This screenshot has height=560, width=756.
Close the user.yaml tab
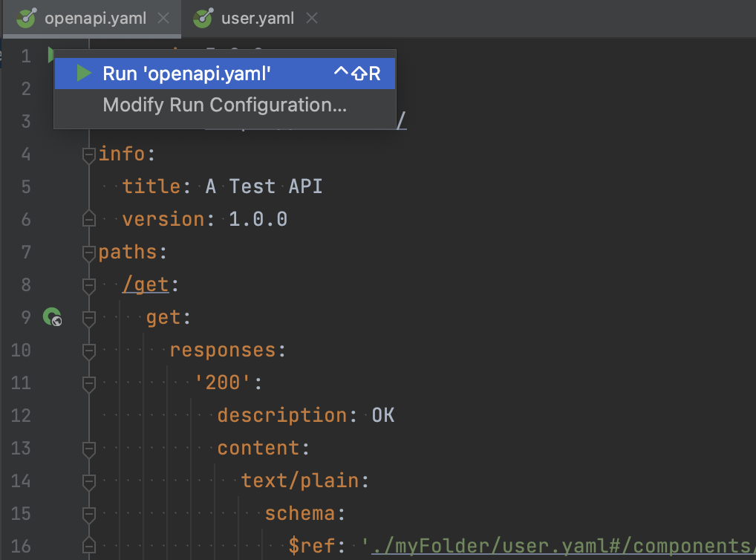pos(312,19)
